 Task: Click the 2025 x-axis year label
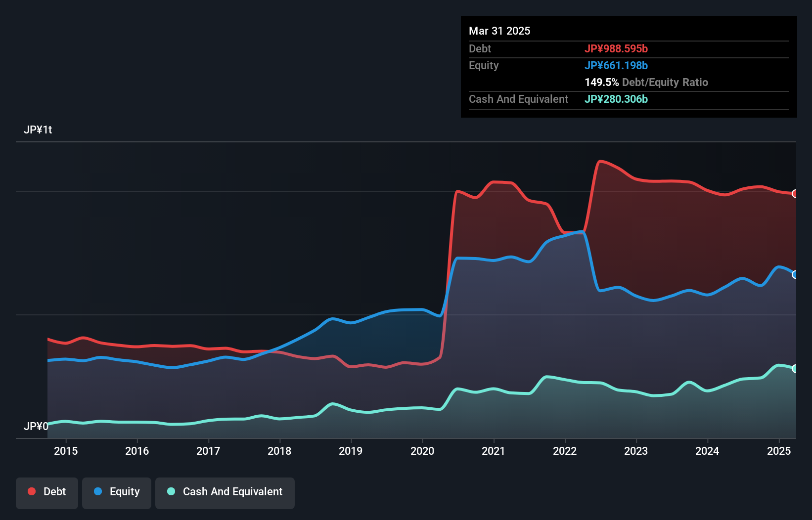[x=779, y=451]
